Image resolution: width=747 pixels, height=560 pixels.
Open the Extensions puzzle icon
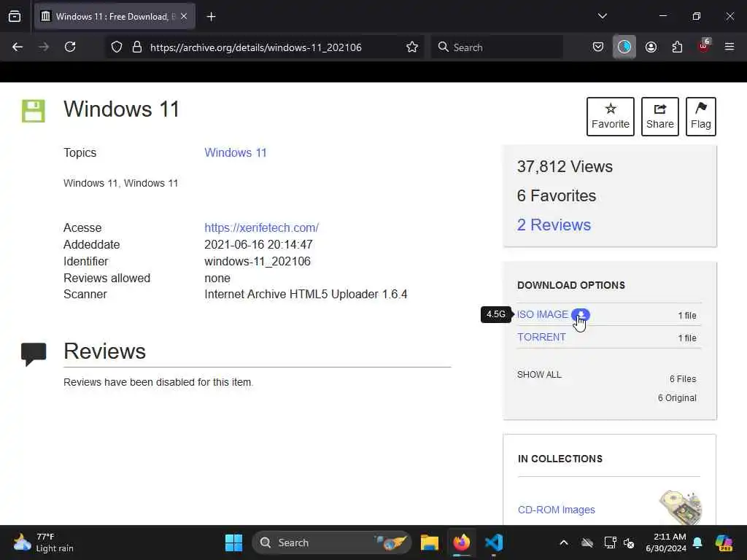pos(677,47)
